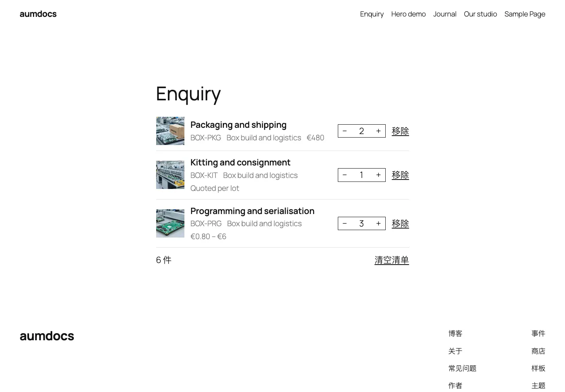This screenshot has height=392, width=565.
Task: Open Sample Page in the navigation
Action: pos(525,14)
